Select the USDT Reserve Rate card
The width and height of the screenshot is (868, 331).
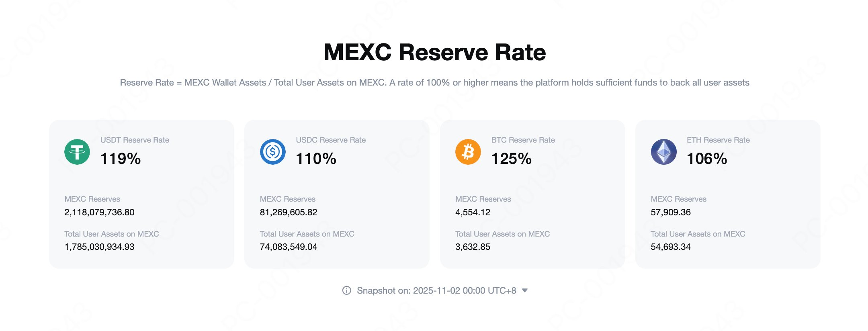(141, 193)
